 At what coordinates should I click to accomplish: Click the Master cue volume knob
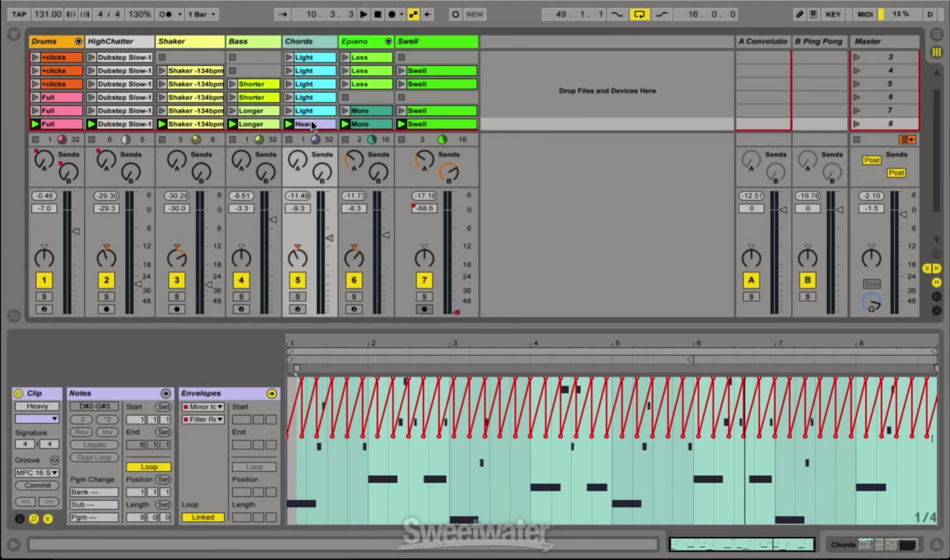(871, 303)
